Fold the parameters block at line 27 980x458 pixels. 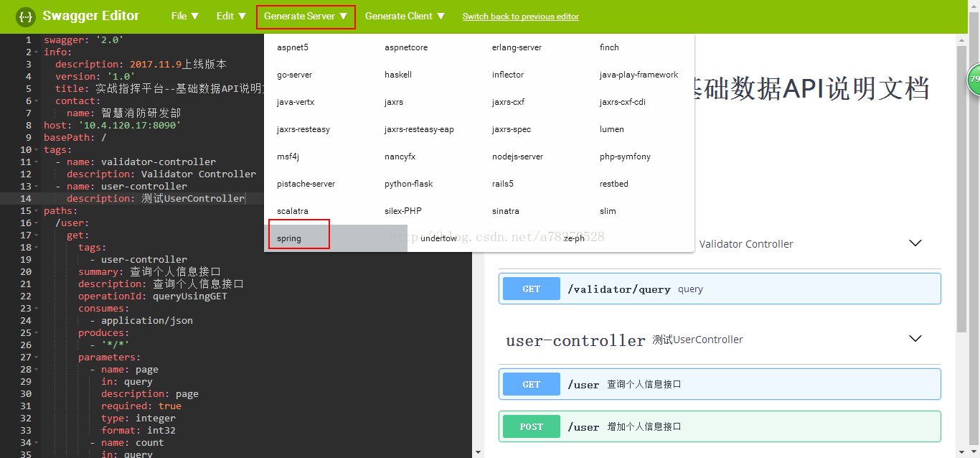pyautogui.click(x=36, y=357)
